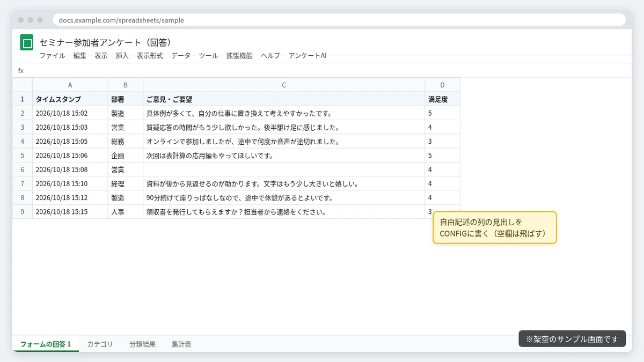Click 製造 in the 15:02 row
644x362 pixels.
(126, 113)
